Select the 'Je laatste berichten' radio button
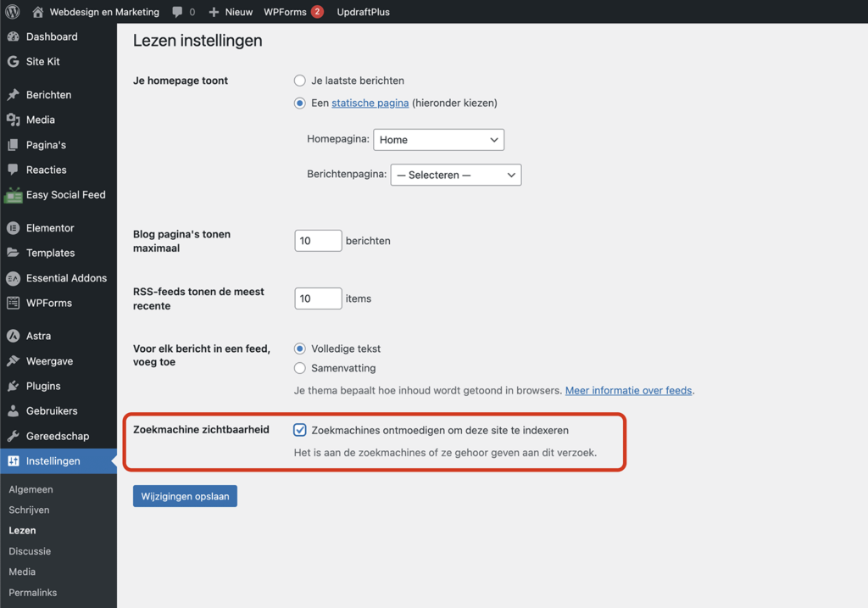The image size is (868, 608). click(300, 81)
